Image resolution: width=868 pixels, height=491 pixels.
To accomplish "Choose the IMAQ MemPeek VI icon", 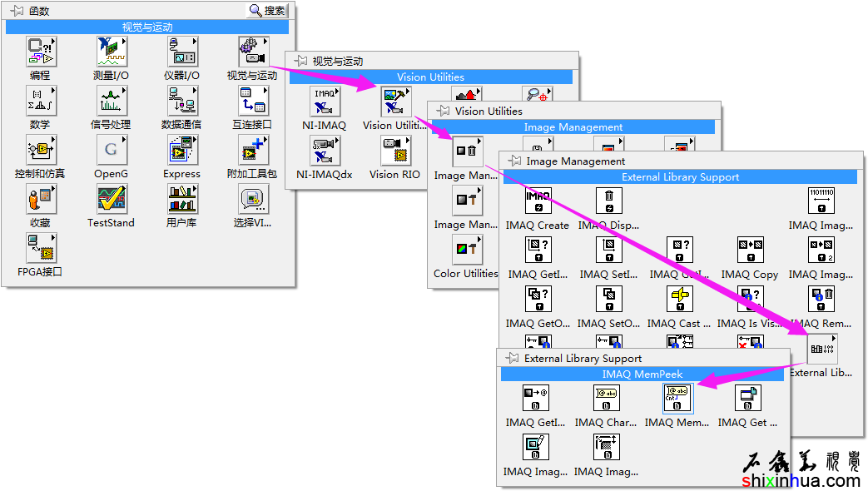I will [x=677, y=399].
